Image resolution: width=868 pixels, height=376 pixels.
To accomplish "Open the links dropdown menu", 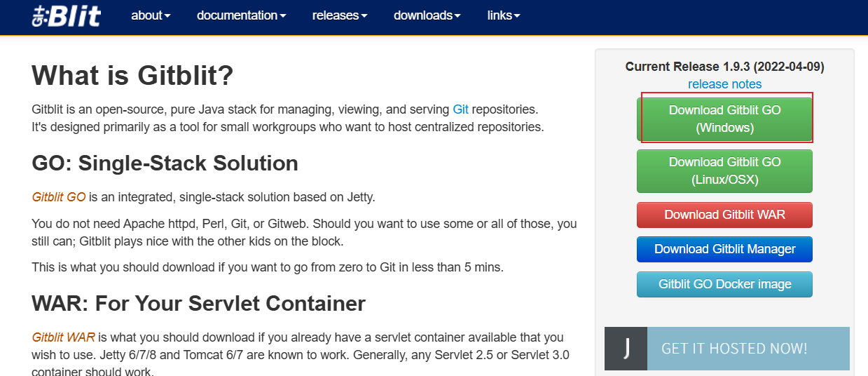I will pos(504,15).
